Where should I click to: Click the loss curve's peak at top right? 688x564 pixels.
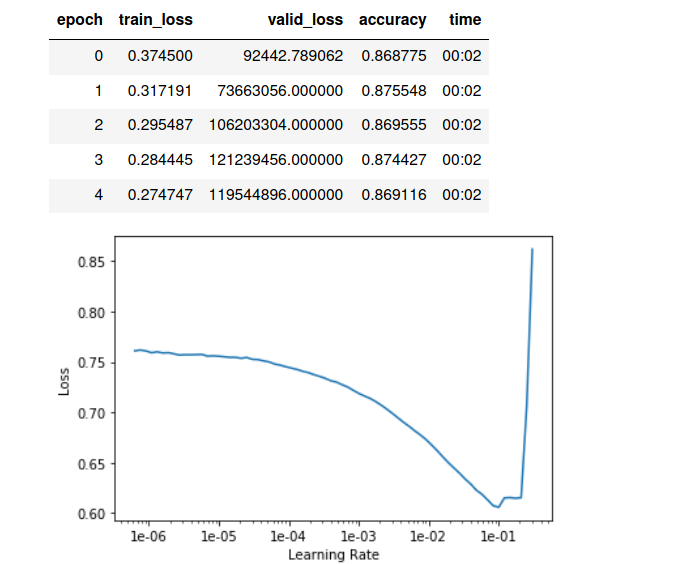[532, 249]
